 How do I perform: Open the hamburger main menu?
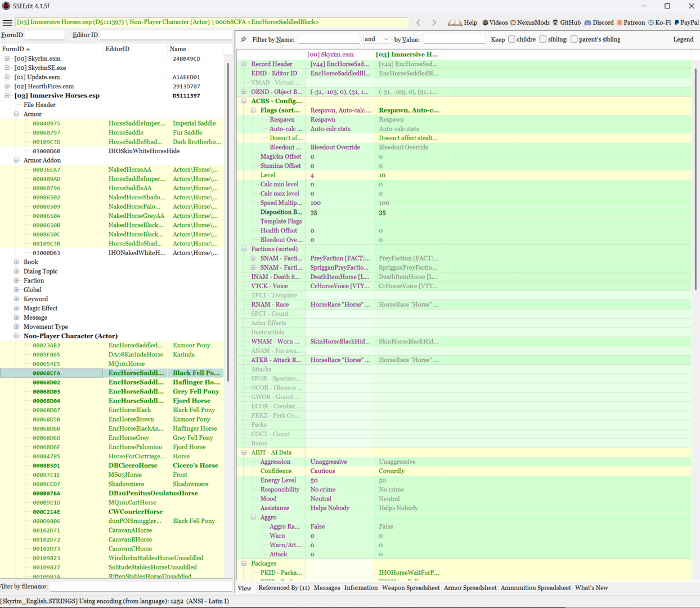[x=7, y=23]
